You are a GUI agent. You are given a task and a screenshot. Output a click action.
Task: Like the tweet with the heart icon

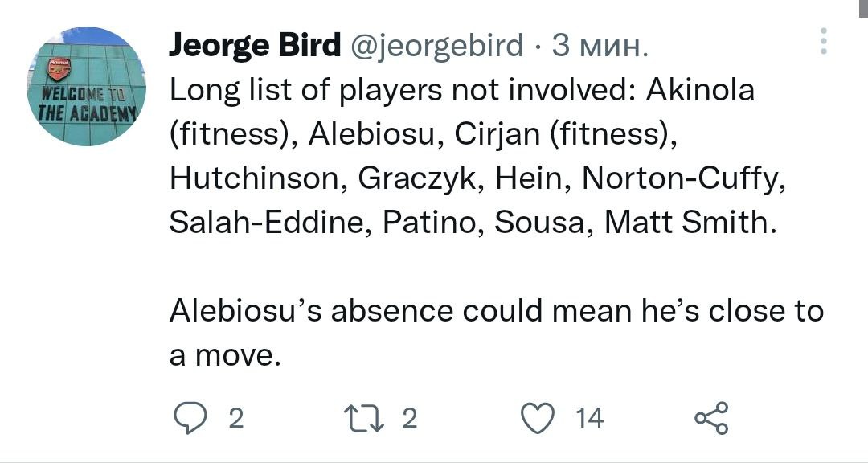[x=538, y=418]
